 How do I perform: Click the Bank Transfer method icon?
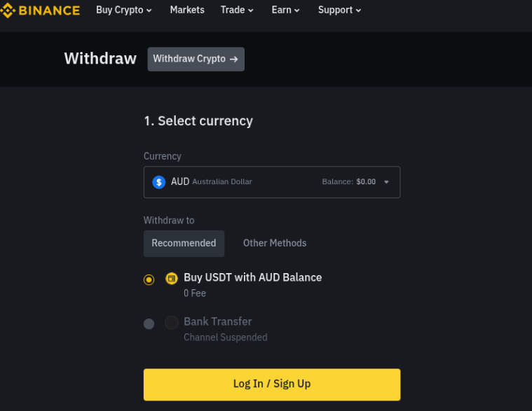pyautogui.click(x=172, y=323)
